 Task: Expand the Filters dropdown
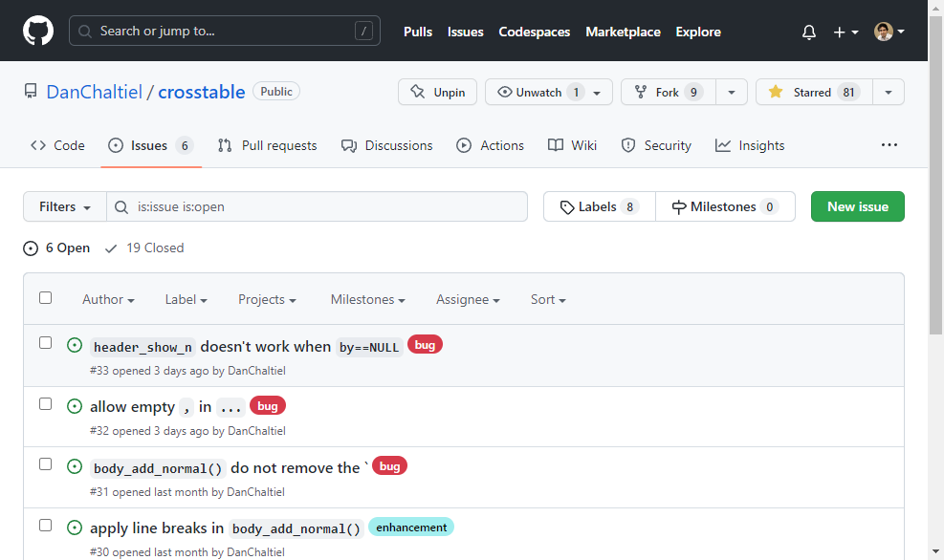tap(64, 206)
